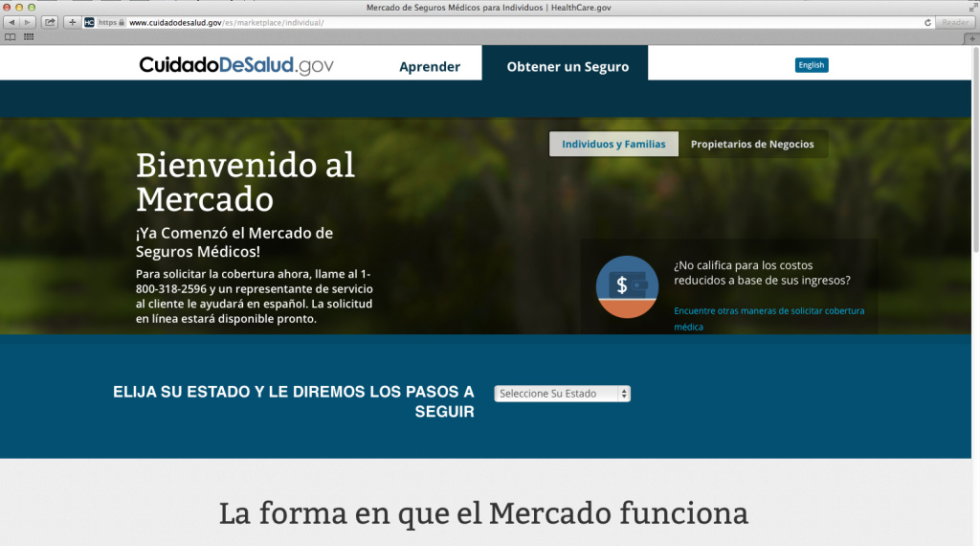The image size is (980, 546).
Task: Switch to the Propietarios de Negocios tab
Action: pos(752,144)
